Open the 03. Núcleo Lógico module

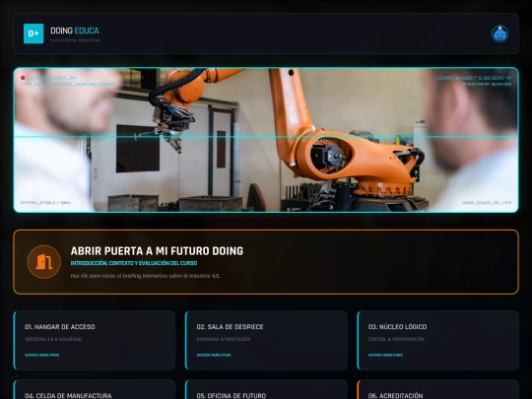pyautogui.click(x=437, y=340)
